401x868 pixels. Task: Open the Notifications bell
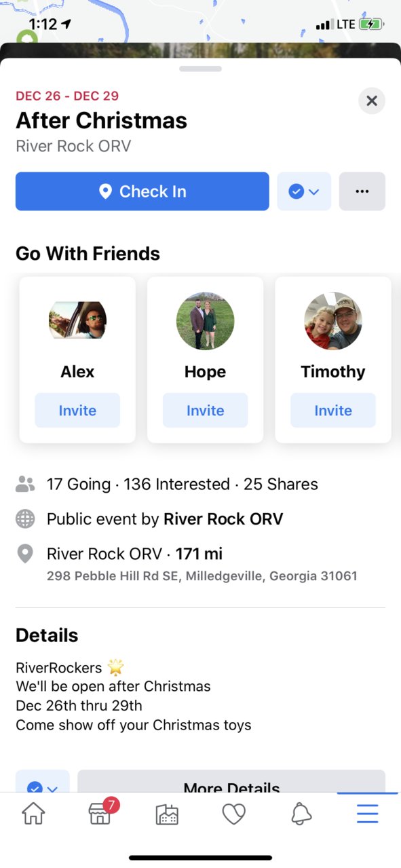[301, 814]
